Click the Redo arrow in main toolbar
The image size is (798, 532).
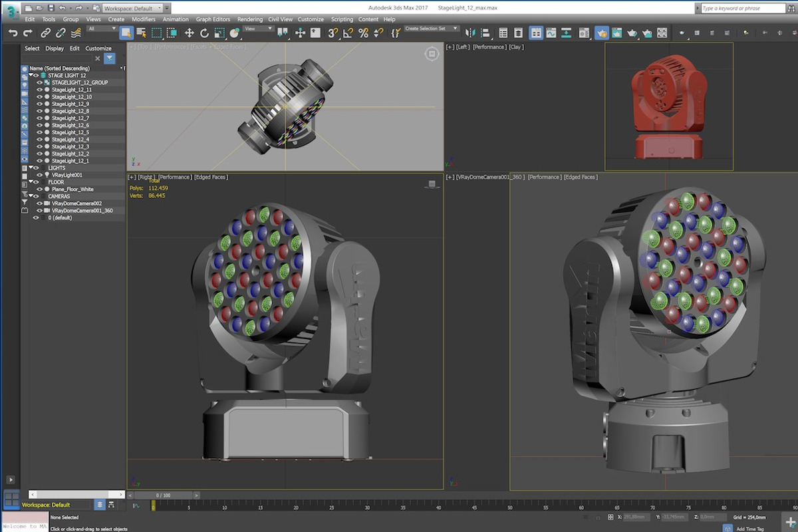(x=28, y=33)
